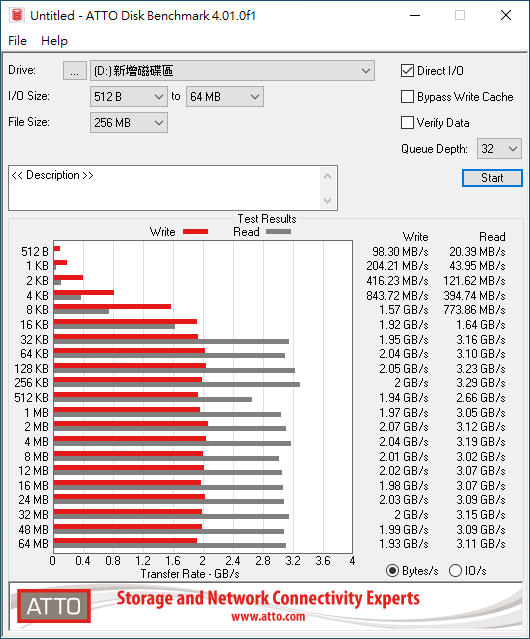530x639 pixels.
Task: Click the description scrollbar down arrow
Action: (x=328, y=201)
